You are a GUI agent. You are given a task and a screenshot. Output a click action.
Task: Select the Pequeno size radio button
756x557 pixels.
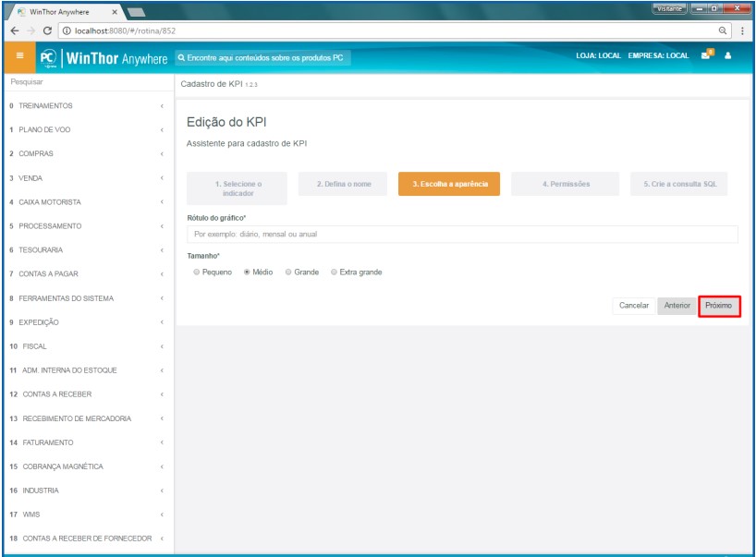pyautogui.click(x=196, y=272)
